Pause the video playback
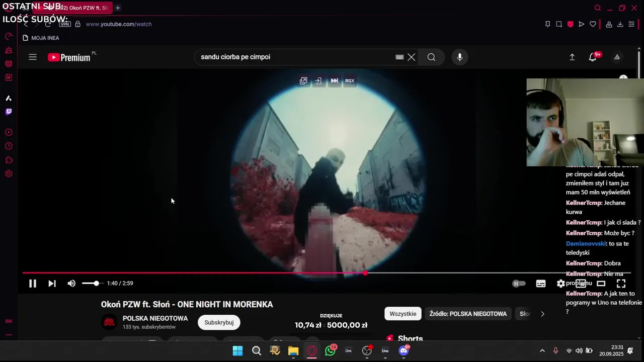Viewport: 644px width, 362px height. coord(33,284)
